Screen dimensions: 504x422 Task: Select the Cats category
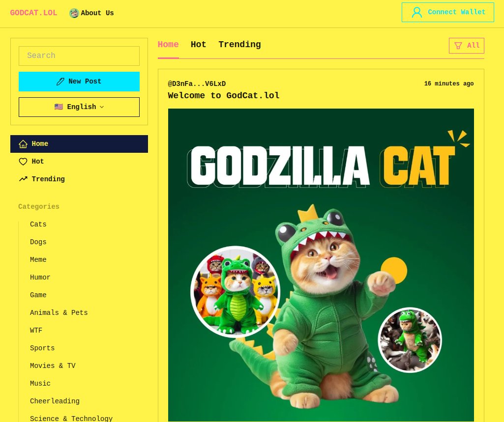pyautogui.click(x=38, y=225)
